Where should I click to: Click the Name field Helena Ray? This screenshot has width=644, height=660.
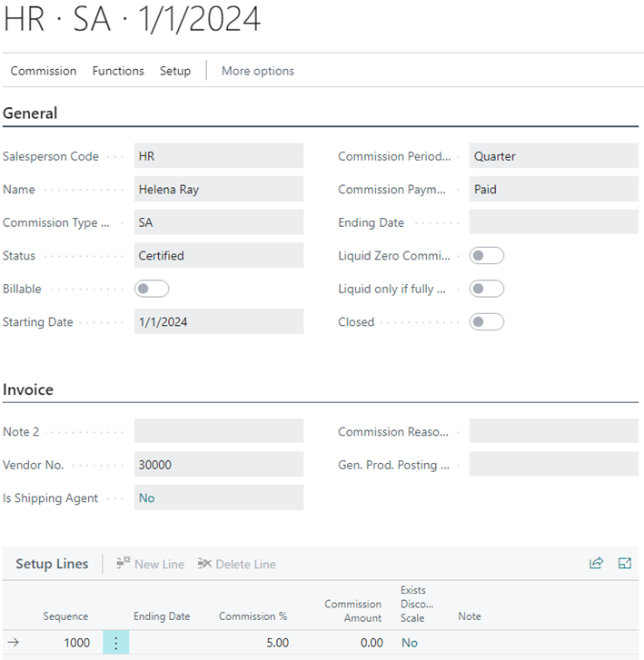pyautogui.click(x=219, y=190)
